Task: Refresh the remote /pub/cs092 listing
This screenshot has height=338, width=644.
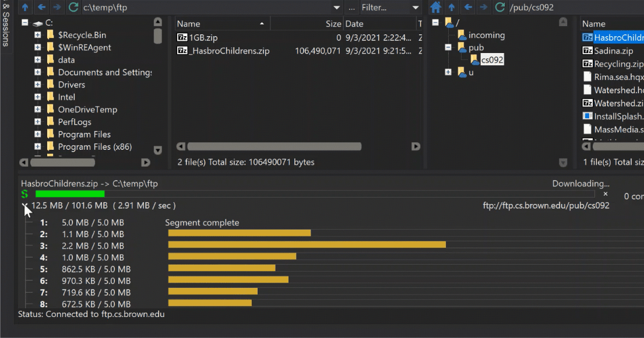Action: pyautogui.click(x=500, y=7)
